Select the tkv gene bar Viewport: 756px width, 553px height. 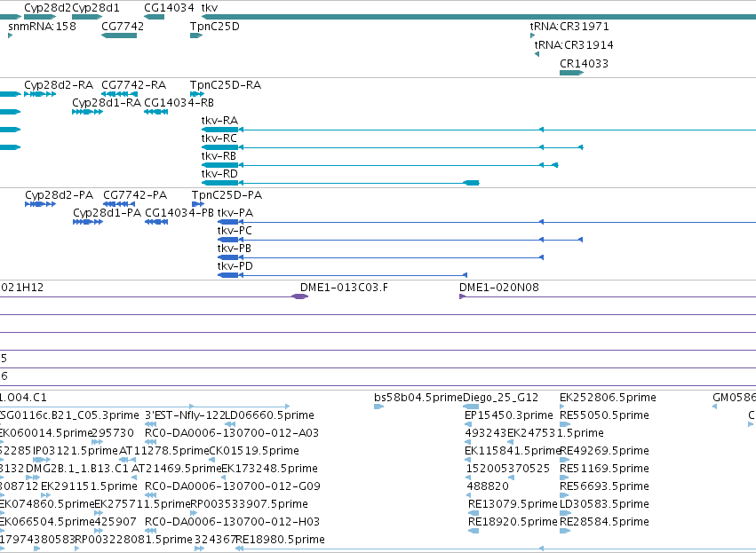coord(478,17)
